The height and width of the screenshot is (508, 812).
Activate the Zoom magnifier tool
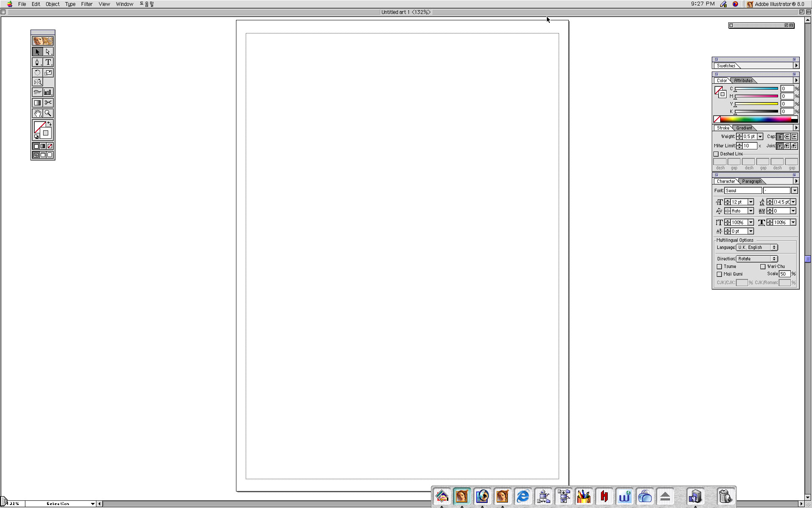48,113
